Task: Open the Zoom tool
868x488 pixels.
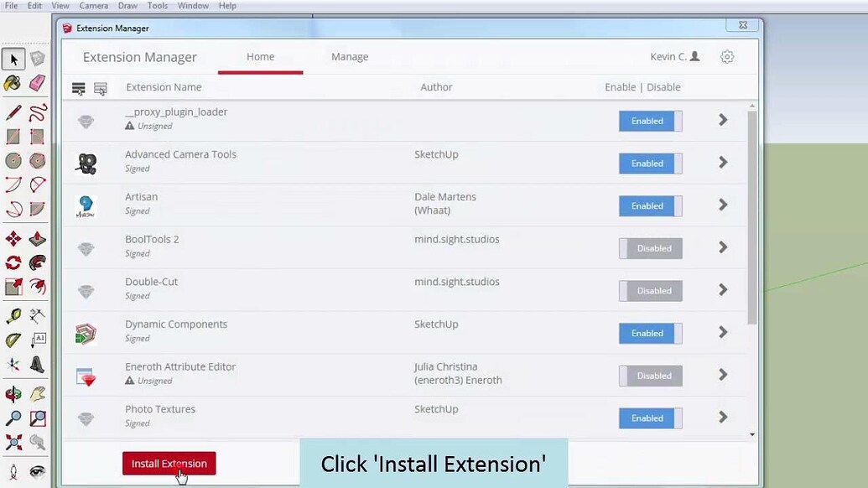Action: coord(14,418)
